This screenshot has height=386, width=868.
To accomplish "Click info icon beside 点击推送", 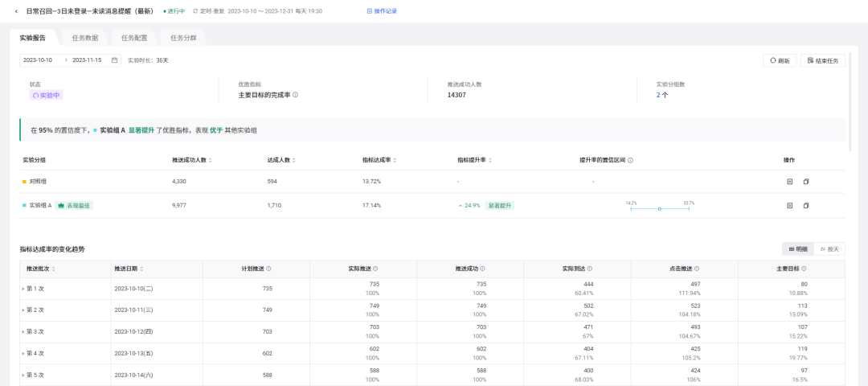I will (x=696, y=269).
